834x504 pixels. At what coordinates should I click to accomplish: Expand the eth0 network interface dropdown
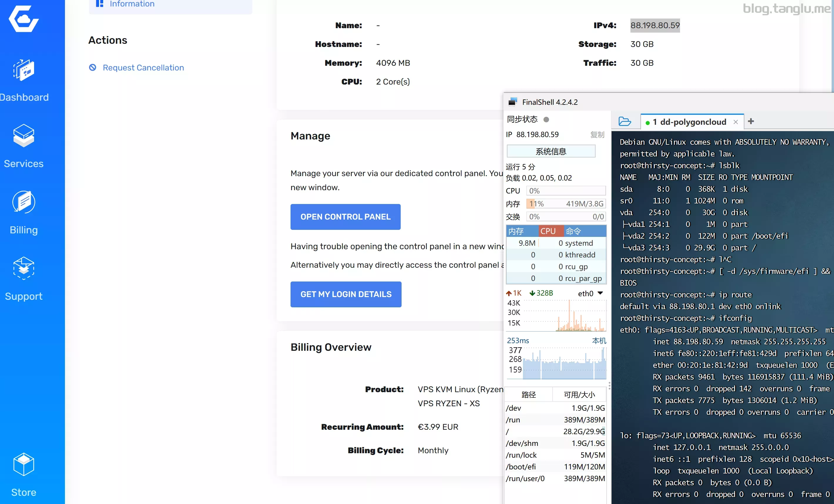pos(600,293)
